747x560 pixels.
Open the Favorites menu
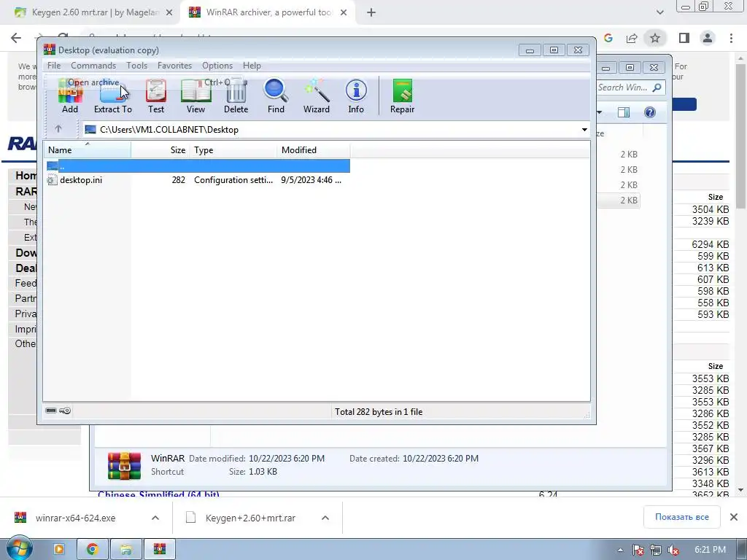tap(174, 66)
